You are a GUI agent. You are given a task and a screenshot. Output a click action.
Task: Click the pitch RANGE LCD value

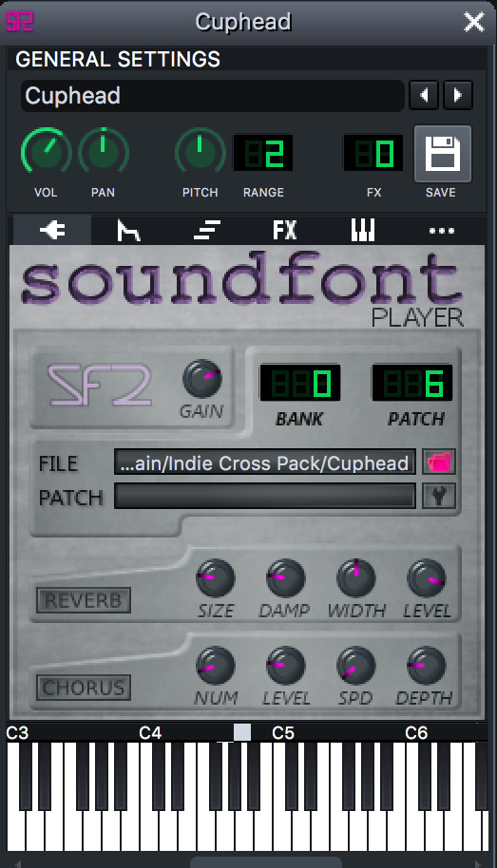pos(263,153)
